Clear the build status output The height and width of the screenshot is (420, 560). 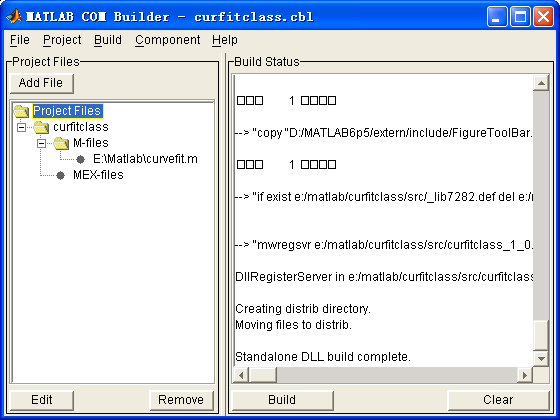(498, 400)
